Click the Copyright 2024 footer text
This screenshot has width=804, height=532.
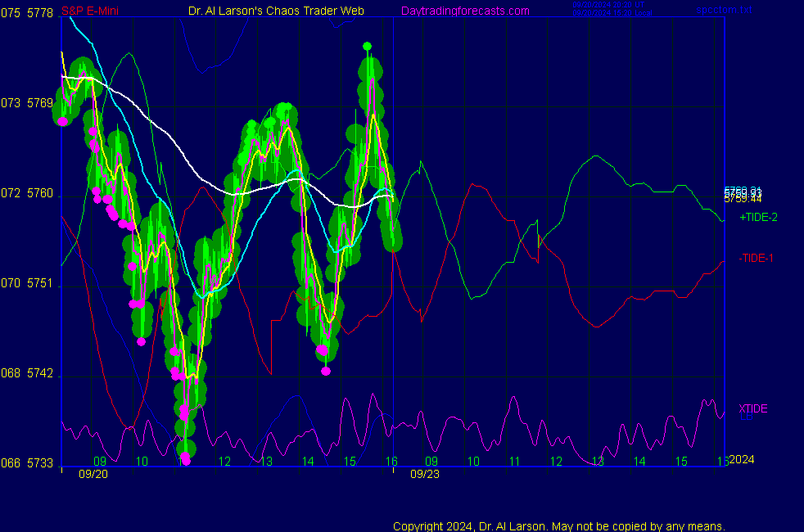coord(558,526)
